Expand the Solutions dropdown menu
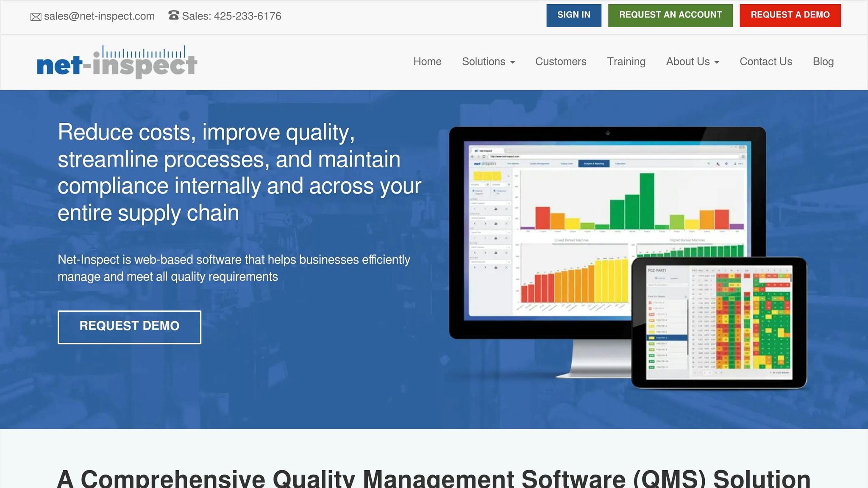868x488 pixels. pyautogui.click(x=488, y=62)
